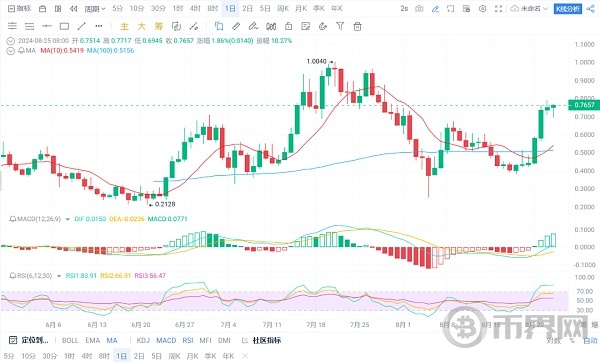Viewport: 600px width, 362px height.
Task: Click the blue K线分析 button
Action: point(567,8)
